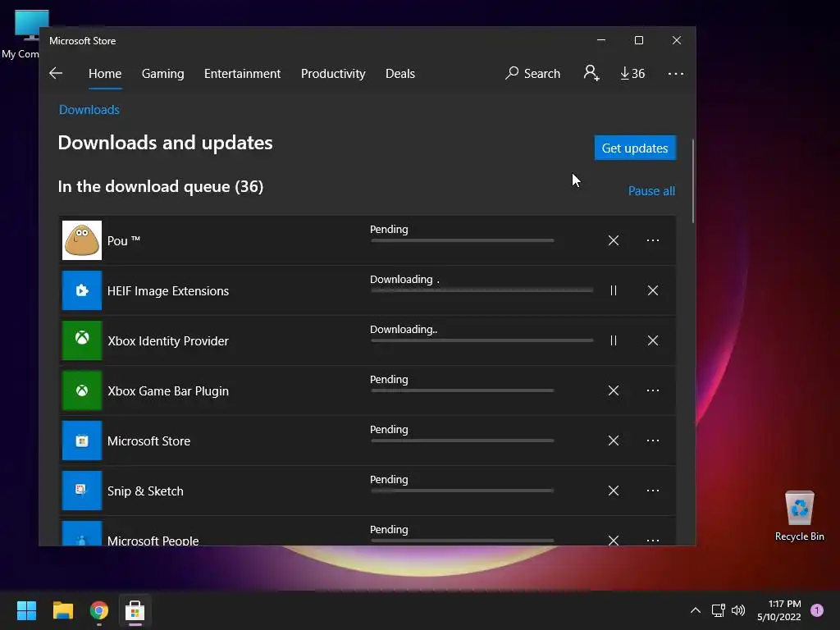Image resolution: width=840 pixels, height=630 pixels.
Task: Click the Xbox Game Bar Plugin icon
Action: point(82,390)
